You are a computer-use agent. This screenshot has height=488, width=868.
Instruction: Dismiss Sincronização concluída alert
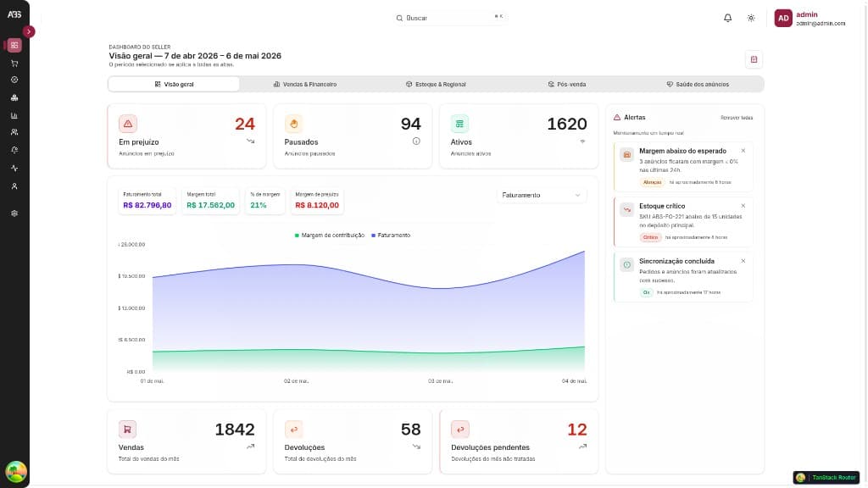[743, 261]
